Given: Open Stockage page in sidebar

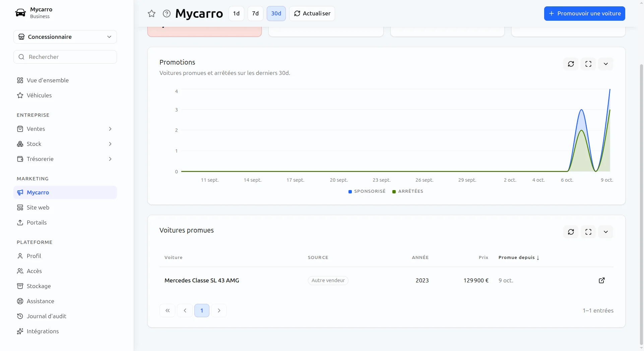Looking at the screenshot, I should pyautogui.click(x=65, y=286).
